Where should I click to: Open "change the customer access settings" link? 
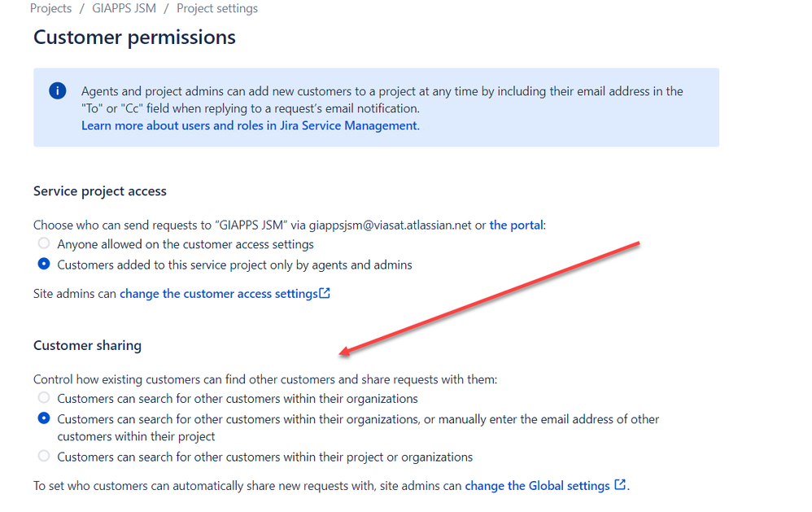(218, 294)
